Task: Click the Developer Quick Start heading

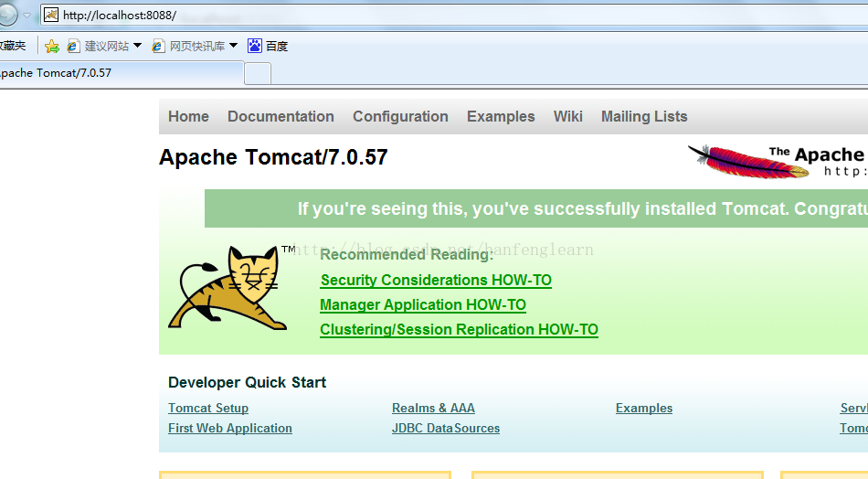Action: (x=247, y=383)
